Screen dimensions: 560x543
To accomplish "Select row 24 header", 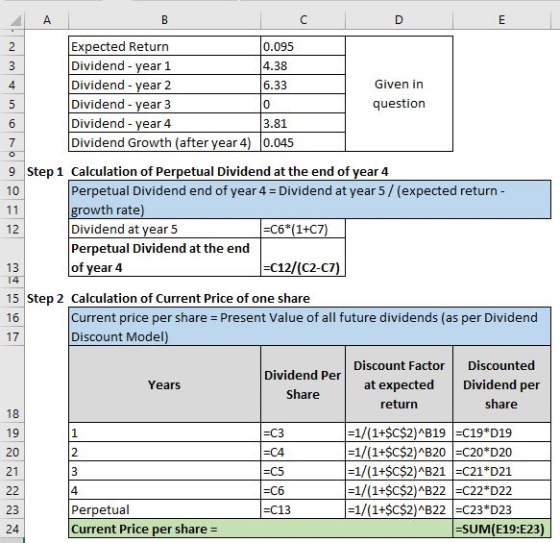I will coord(12,529).
